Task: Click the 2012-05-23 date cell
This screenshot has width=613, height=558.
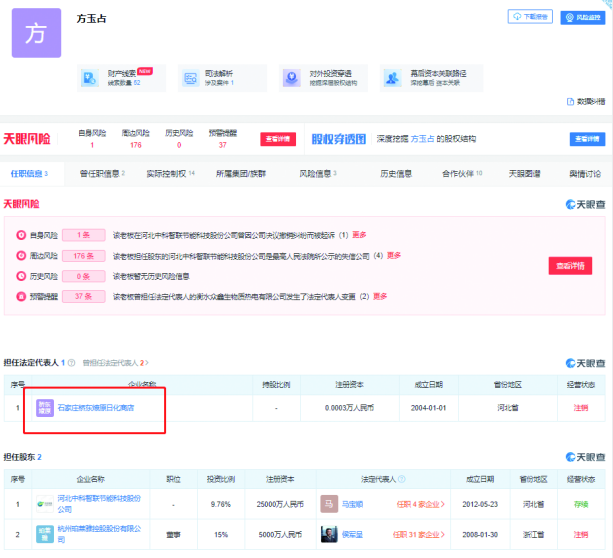Action: (x=480, y=504)
